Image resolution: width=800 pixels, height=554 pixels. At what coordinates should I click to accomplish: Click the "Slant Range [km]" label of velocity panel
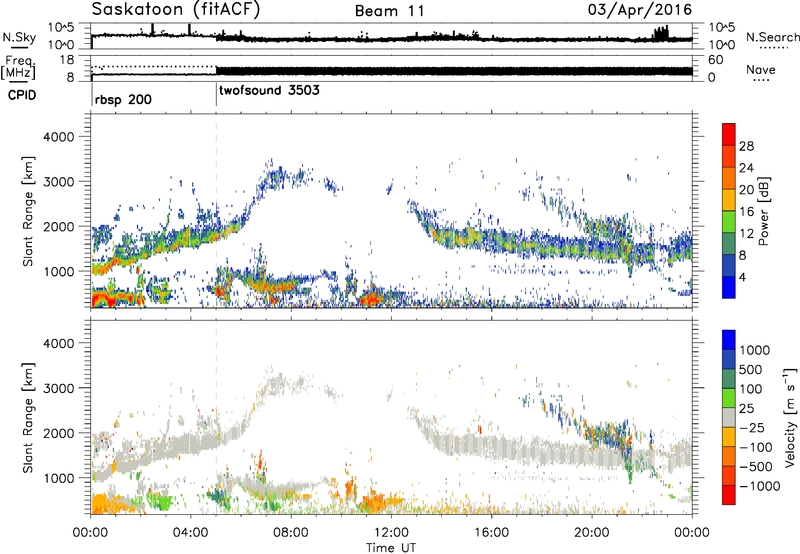click(28, 418)
